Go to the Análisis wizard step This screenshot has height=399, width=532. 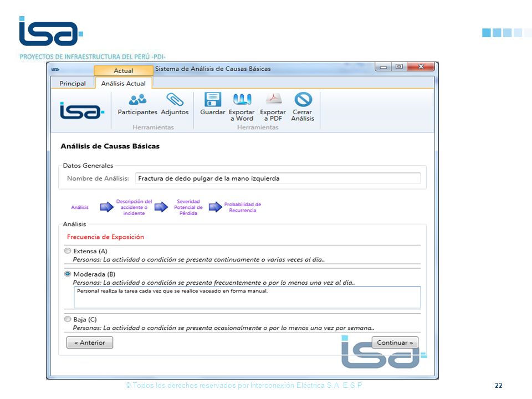coord(80,207)
